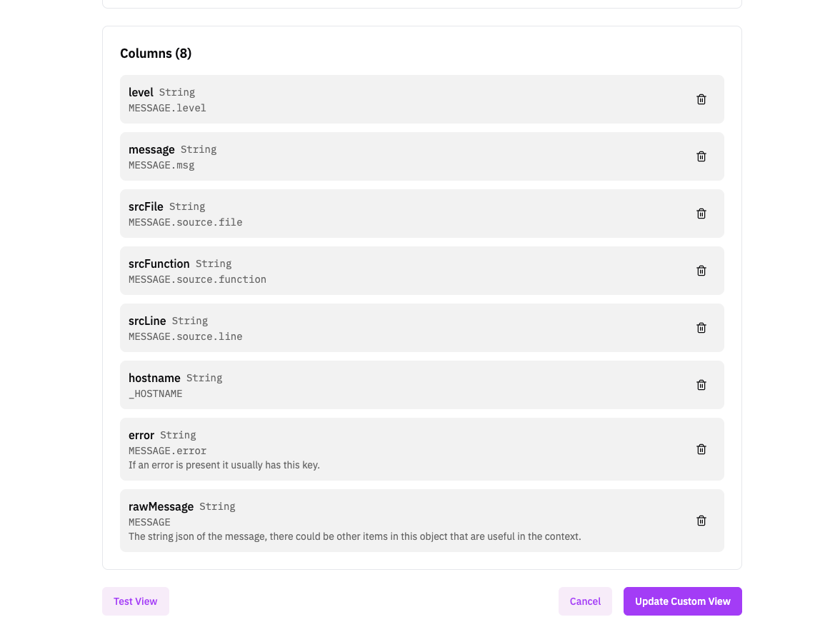Image resolution: width=840 pixels, height=627 pixels.
Task: Click the Test View button
Action: [x=136, y=601]
